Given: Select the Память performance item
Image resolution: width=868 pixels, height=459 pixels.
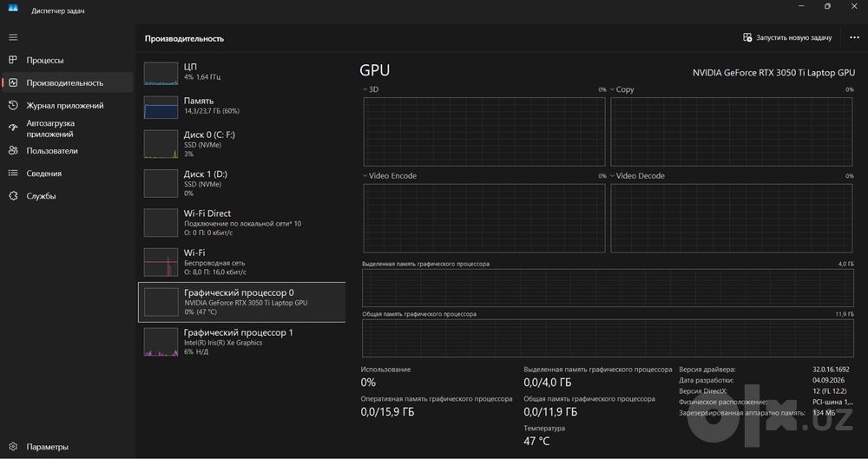Looking at the screenshot, I should 241,106.
